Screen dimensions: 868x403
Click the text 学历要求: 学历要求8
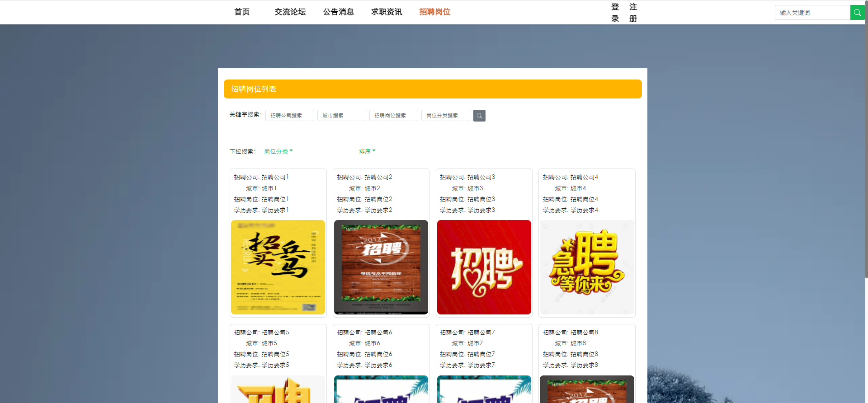[571, 365]
